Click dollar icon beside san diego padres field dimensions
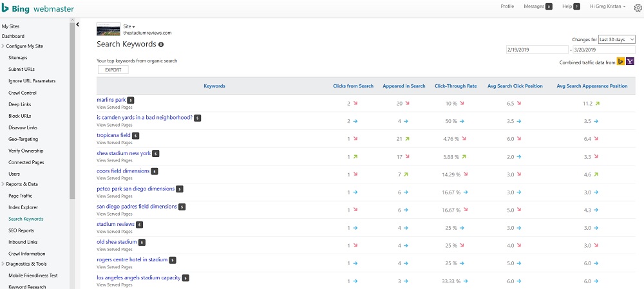The height and width of the screenshot is (289, 644). pos(182,207)
